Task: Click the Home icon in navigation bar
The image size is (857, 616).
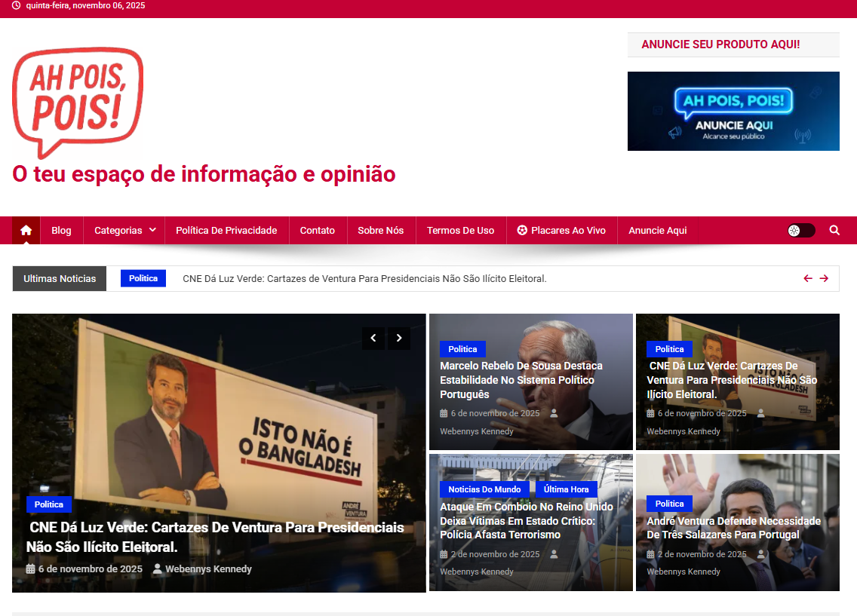Action: click(x=26, y=231)
